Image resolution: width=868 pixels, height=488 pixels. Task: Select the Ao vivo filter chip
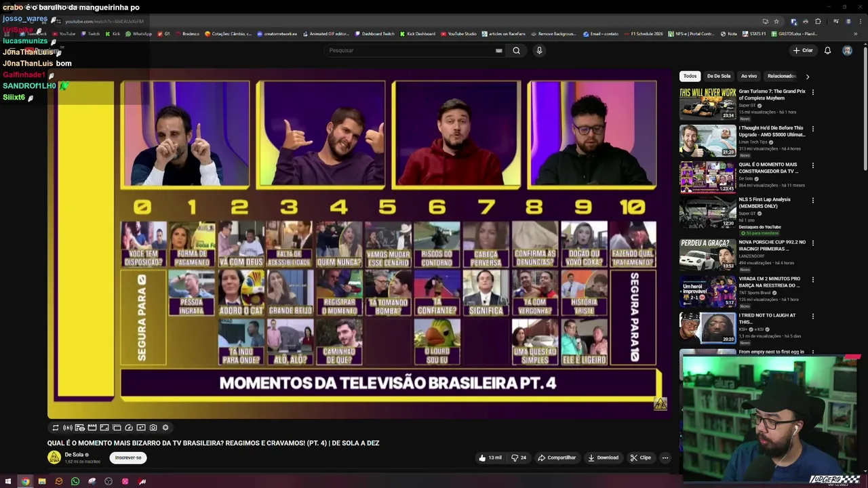coord(749,76)
